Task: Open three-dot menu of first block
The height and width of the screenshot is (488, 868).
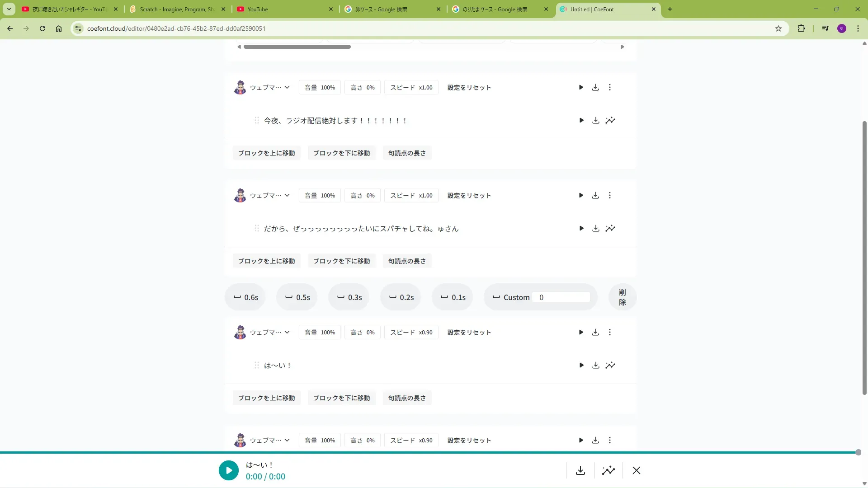Action: (610, 88)
